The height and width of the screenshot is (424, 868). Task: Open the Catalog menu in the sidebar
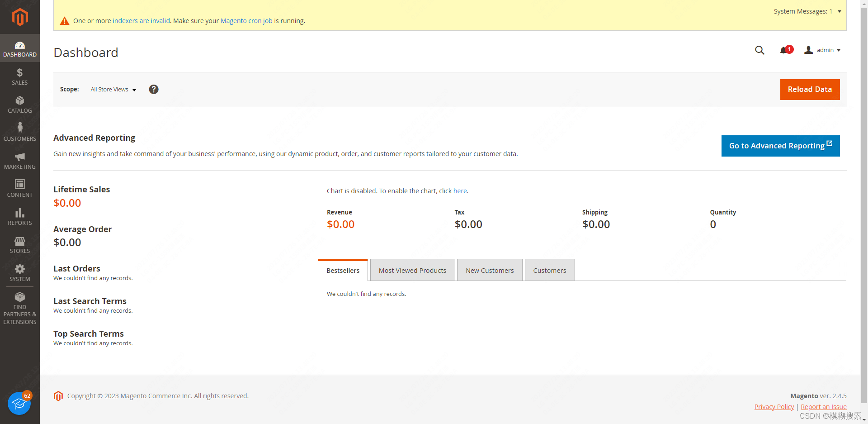(20, 105)
